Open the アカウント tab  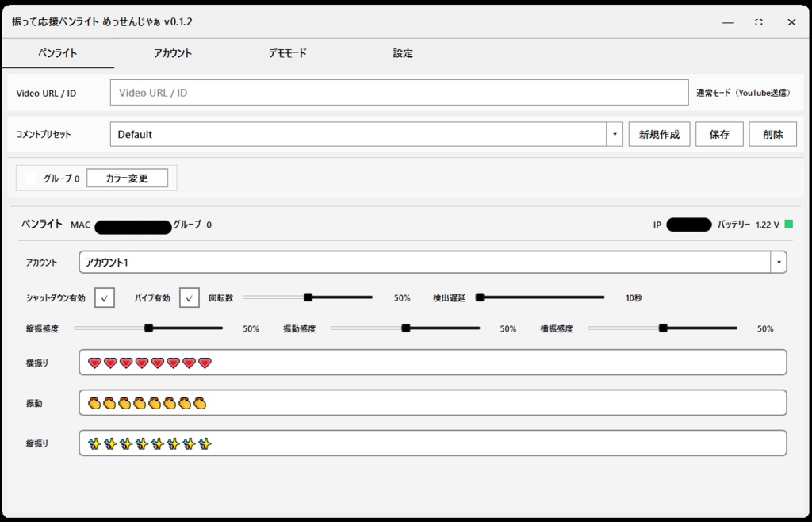point(173,53)
